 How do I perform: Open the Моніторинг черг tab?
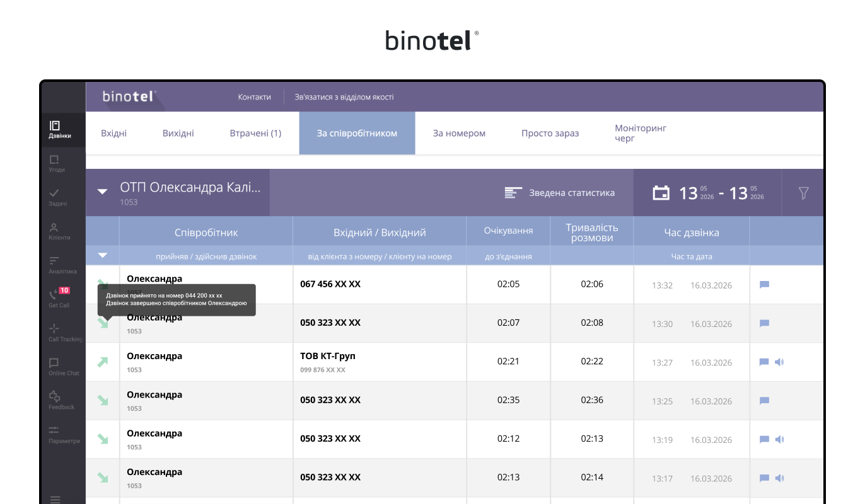click(x=641, y=133)
